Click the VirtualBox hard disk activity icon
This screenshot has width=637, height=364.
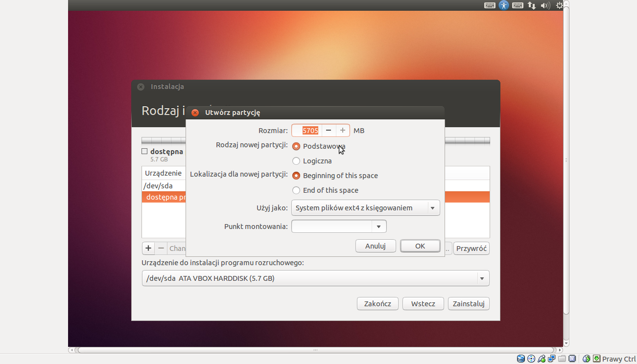[521, 359]
